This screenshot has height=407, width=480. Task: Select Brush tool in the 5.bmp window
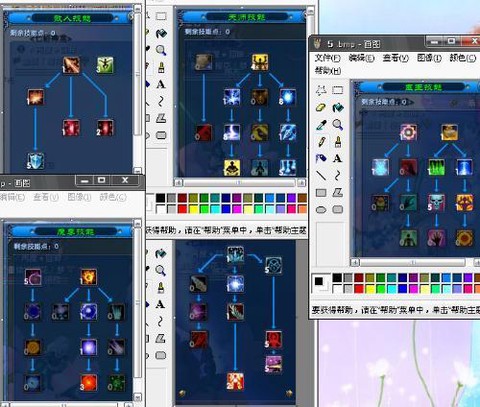click(x=337, y=141)
